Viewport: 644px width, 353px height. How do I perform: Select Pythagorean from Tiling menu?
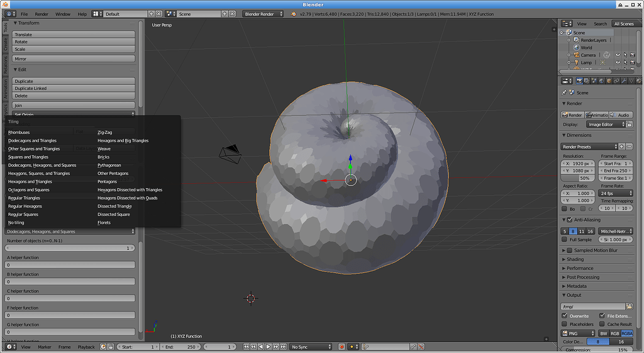(109, 165)
